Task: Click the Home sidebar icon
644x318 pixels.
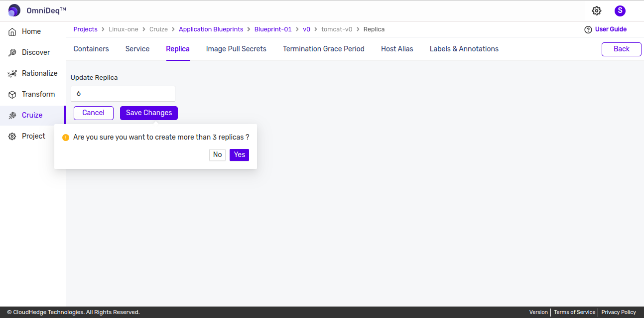Action: 12,31
